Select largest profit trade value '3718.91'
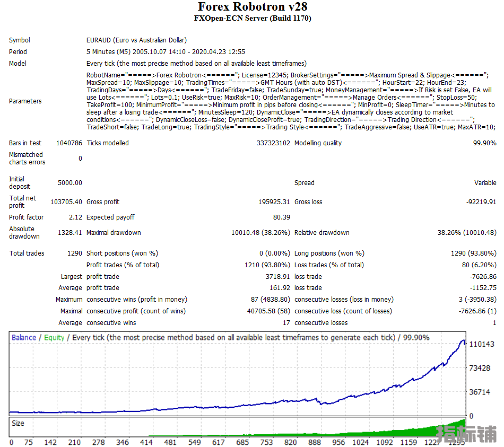 277,277
